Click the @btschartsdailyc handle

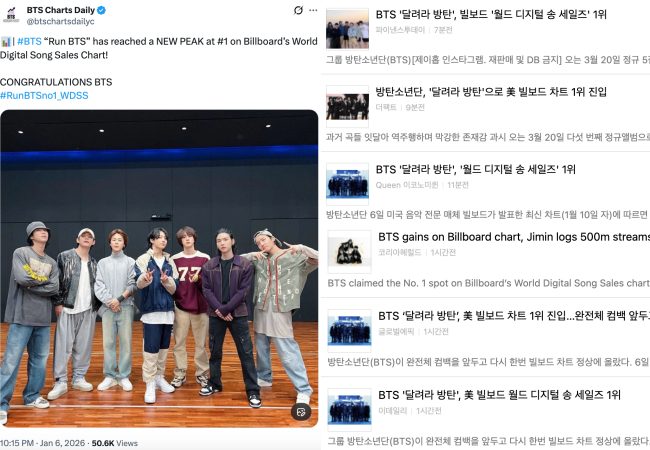61,21
